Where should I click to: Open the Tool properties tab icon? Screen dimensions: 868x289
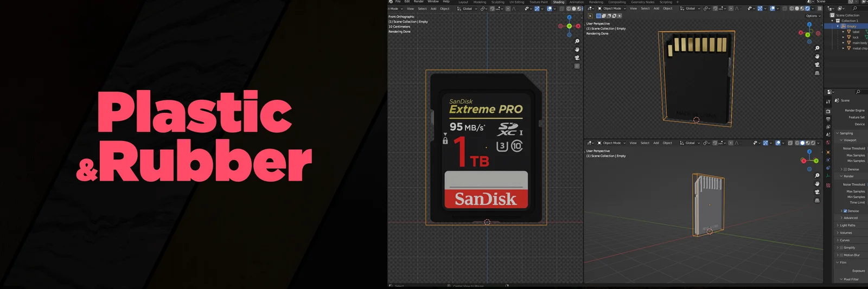click(828, 101)
